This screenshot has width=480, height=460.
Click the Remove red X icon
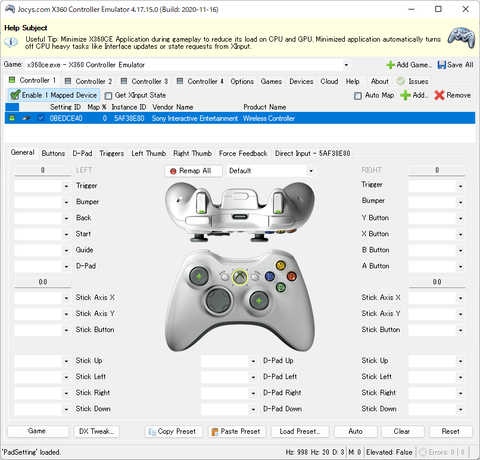coord(439,95)
